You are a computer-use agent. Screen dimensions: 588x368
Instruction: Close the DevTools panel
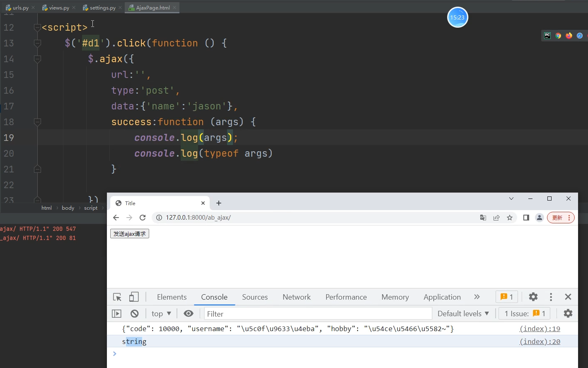point(568,297)
